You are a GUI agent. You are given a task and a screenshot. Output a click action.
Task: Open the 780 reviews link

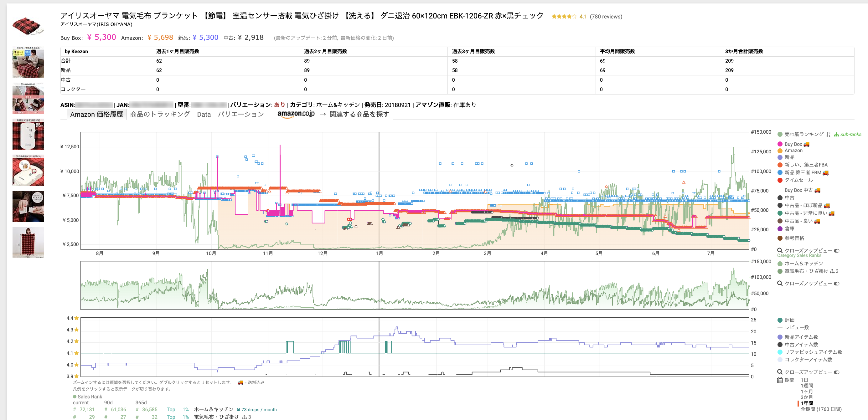(606, 17)
